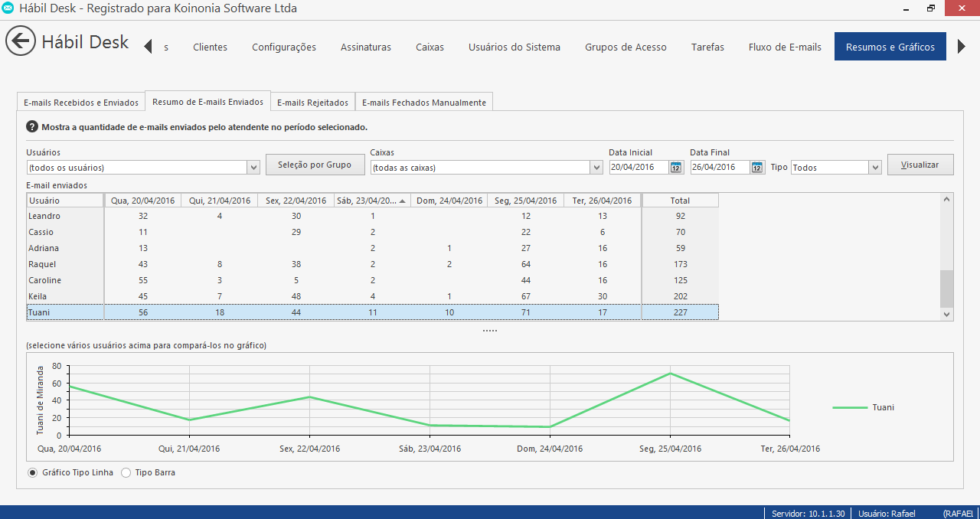
Task: Click the help question mark icon
Action: [x=32, y=127]
